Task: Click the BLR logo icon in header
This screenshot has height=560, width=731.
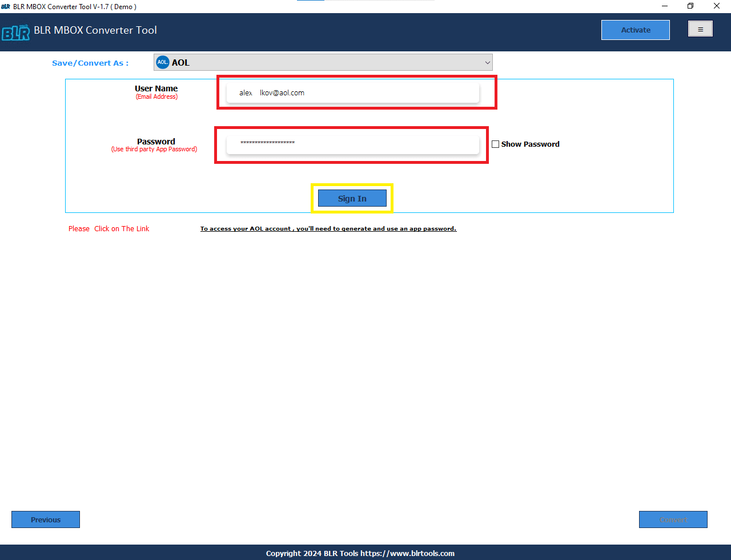Action: 15,33
